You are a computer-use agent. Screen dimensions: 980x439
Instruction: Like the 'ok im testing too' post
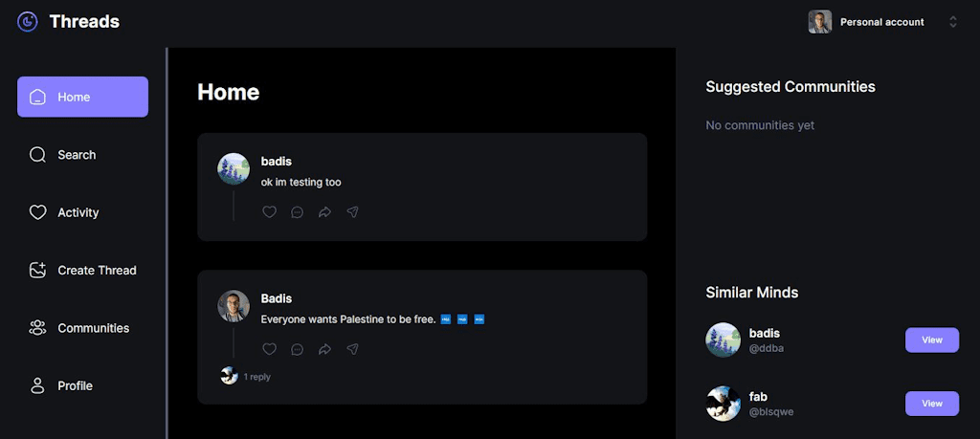coord(269,212)
